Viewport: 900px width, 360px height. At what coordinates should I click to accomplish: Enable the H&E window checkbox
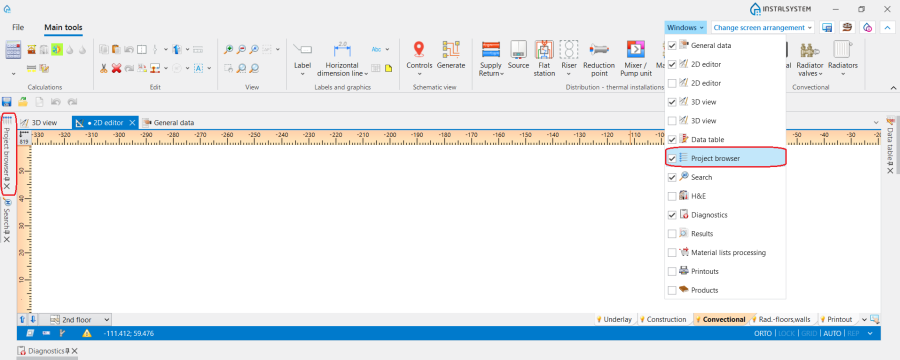click(672, 196)
